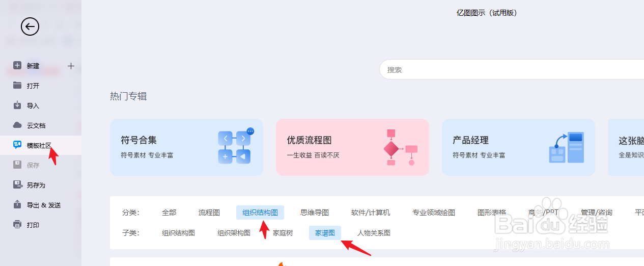
Task: Click the Save As icon
Action: 17,184
